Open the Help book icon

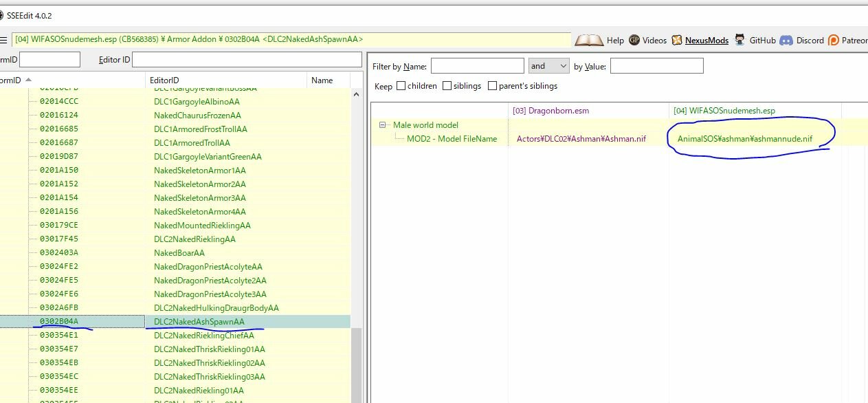pyautogui.click(x=589, y=41)
